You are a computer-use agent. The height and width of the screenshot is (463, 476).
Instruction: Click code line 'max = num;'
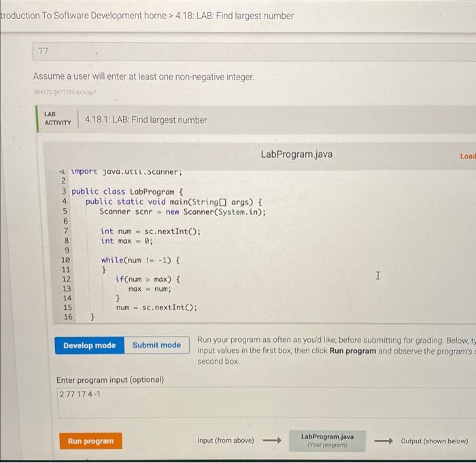(x=150, y=289)
